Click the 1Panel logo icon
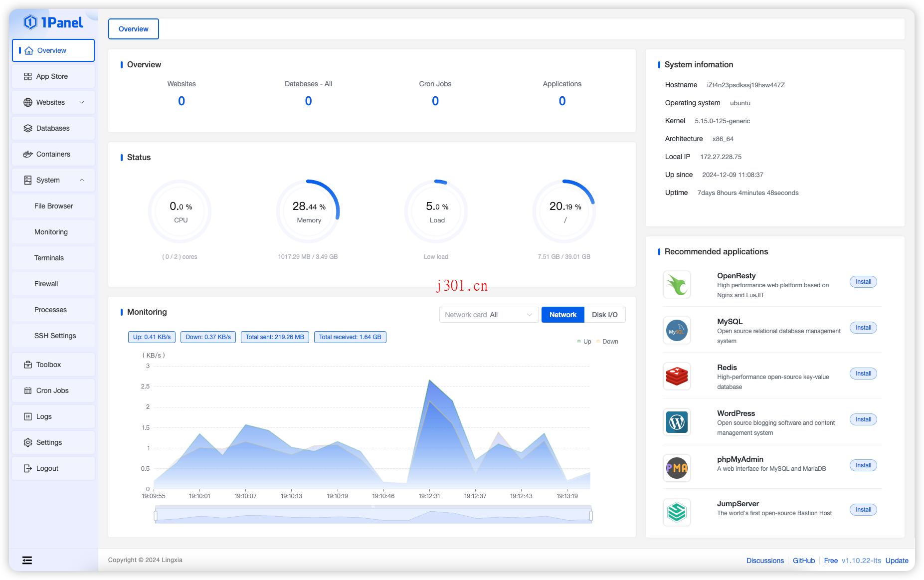Screen dimensions: 924x580 pyautogui.click(x=30, y=22)
